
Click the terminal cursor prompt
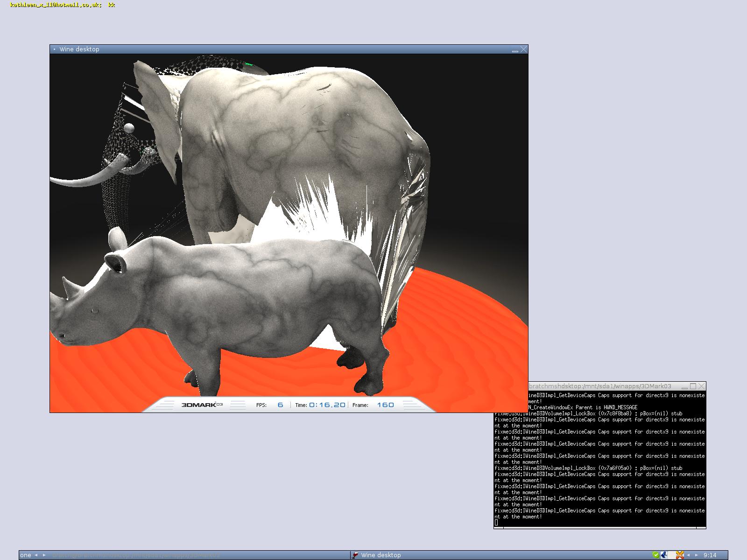(x=496, y=523)
